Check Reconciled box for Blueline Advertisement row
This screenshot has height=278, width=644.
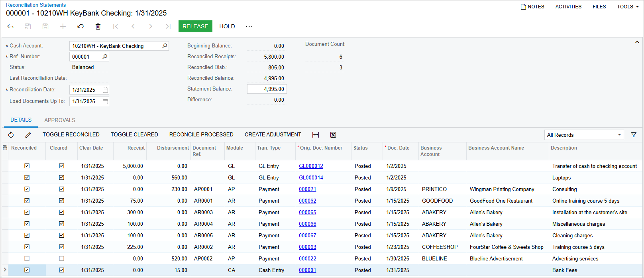click(x=27, y=258)
